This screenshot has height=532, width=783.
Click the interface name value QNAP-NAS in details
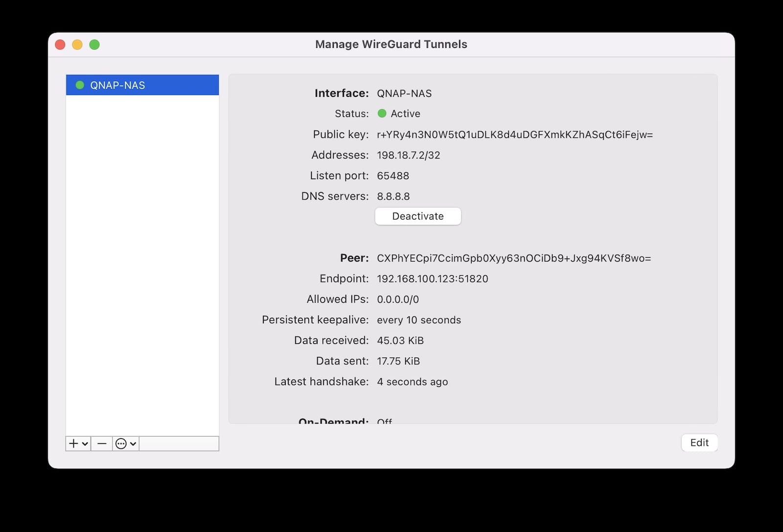tap(404, 93)
